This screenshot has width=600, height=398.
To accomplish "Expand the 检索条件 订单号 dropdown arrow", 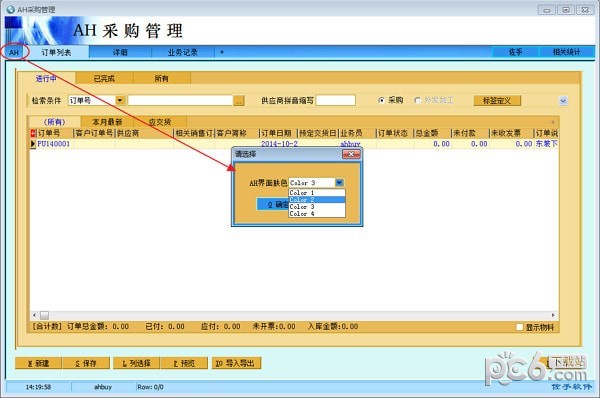I will (x=120, y=101).
